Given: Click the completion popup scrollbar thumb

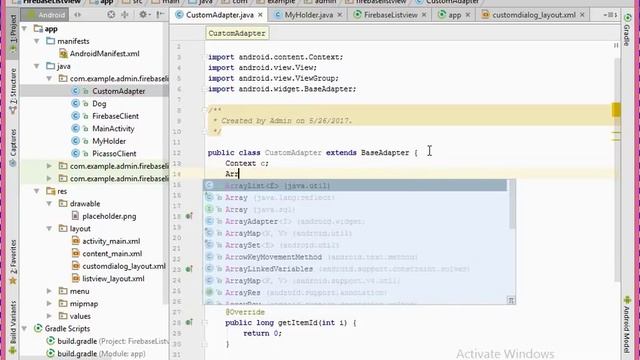Looking at the screenshot, I should 512,205.
